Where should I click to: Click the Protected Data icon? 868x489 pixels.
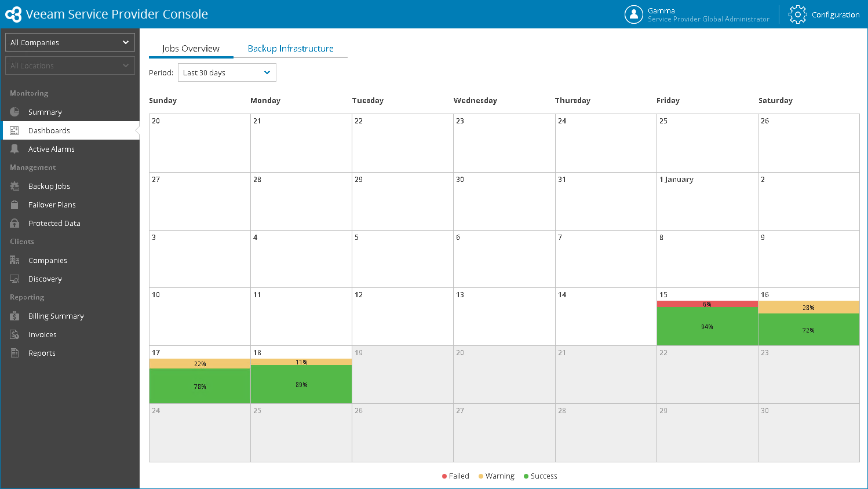tap(14, 223)
